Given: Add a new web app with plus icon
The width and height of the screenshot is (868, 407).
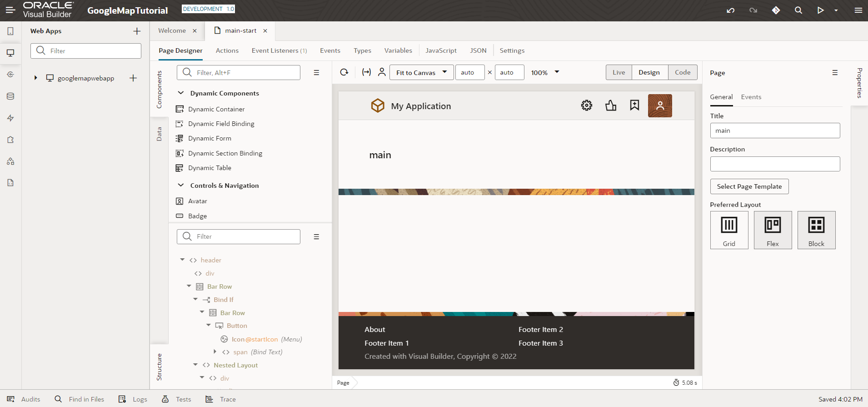Looking at the screenshot, I should (137, 31).
